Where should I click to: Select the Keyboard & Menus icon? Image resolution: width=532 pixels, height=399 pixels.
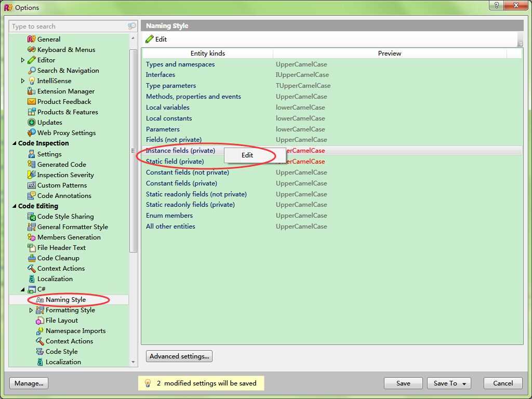tap(32, 49)
